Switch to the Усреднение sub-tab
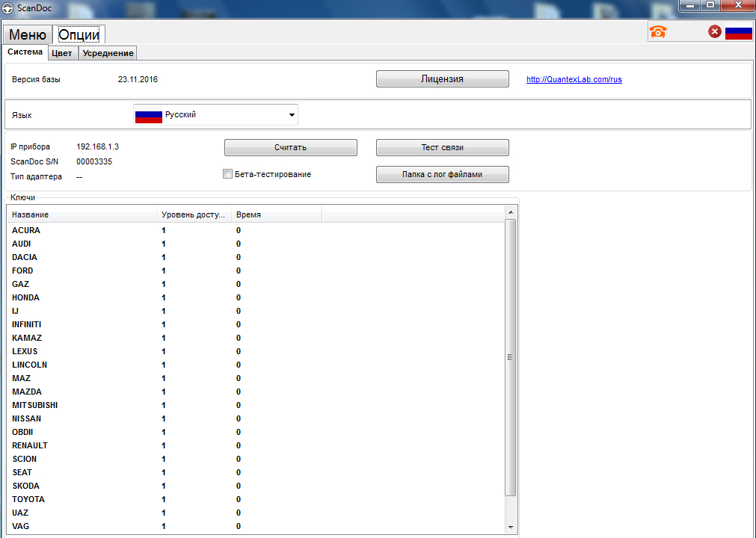This screenshot has height=538, width=756. [x=108, y=53]
